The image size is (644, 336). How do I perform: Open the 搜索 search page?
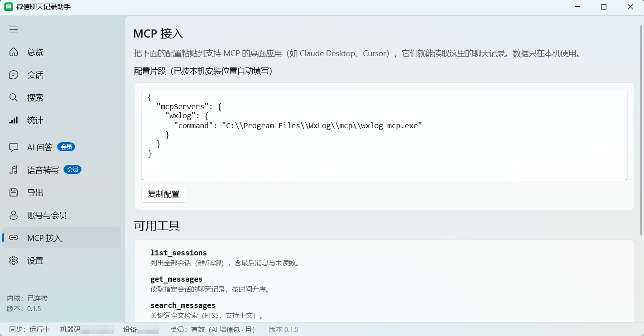coord(62,97)
